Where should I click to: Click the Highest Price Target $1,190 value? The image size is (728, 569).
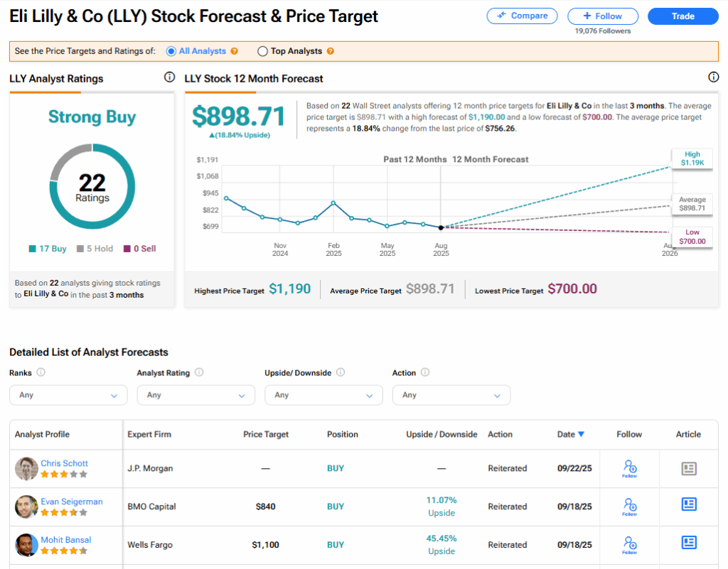coord(290,289)
